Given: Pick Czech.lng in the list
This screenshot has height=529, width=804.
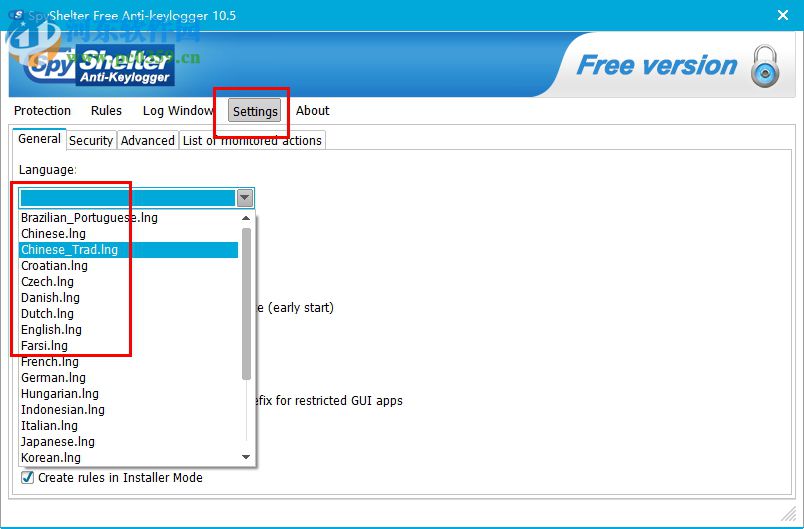Looking at the screenshot, I should click(x=129, y=281).
